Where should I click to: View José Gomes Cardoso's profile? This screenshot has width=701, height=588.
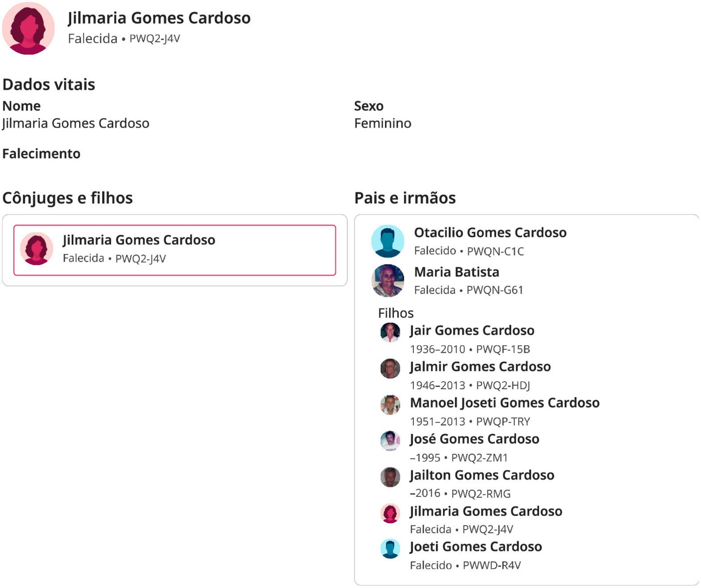[x=474, y=439]
